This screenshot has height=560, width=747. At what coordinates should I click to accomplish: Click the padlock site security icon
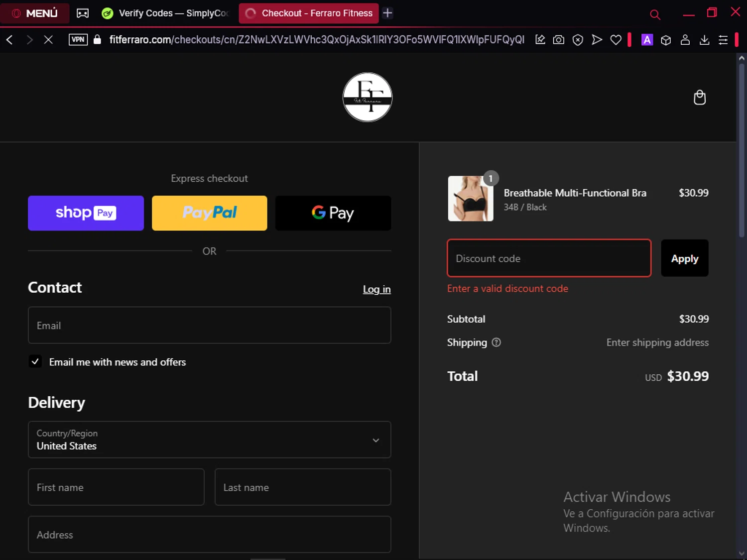pos(98,40)
